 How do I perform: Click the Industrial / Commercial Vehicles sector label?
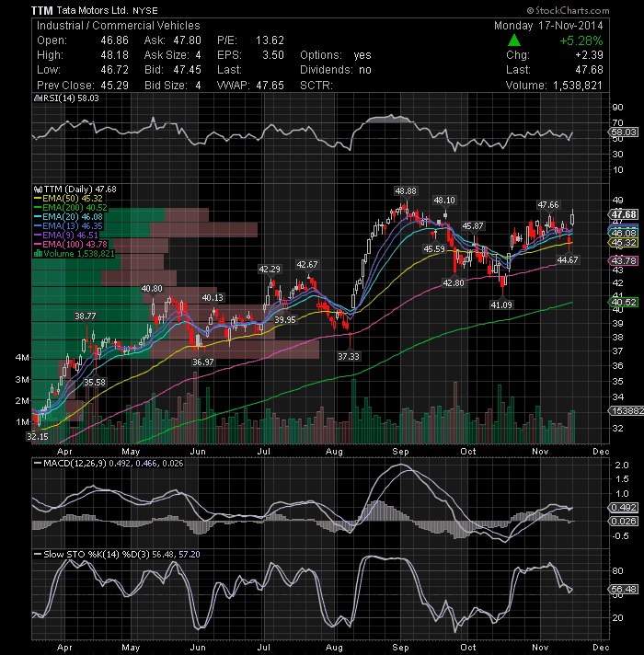tap(118, 26)
